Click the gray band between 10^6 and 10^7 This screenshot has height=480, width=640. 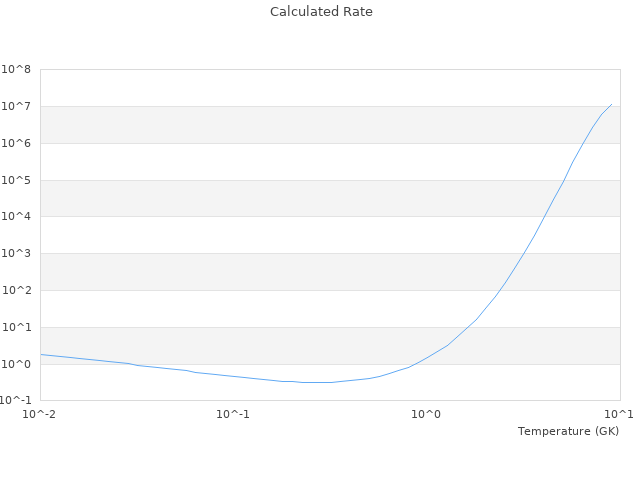pyautogui.click(x=330, y=125)
